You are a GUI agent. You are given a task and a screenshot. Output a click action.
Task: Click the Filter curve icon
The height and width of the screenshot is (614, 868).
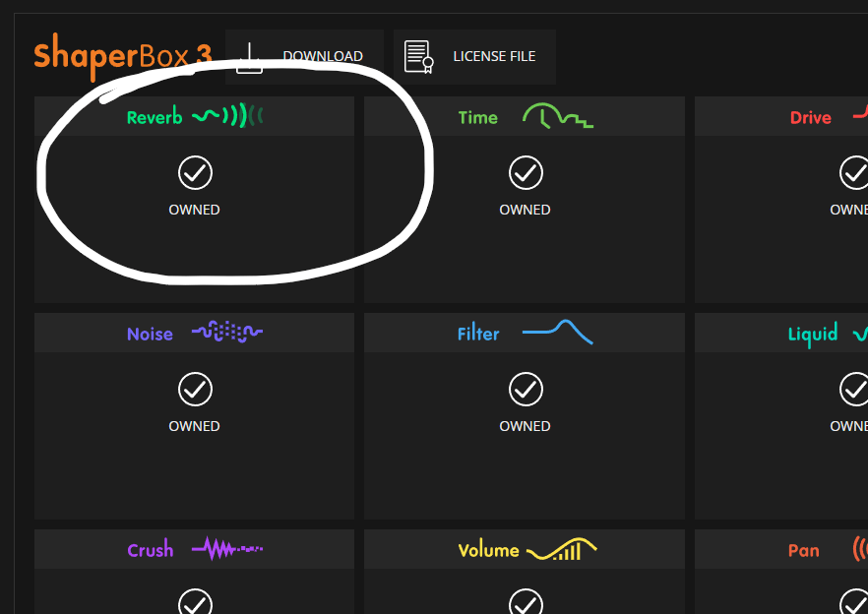click(557, 332)
